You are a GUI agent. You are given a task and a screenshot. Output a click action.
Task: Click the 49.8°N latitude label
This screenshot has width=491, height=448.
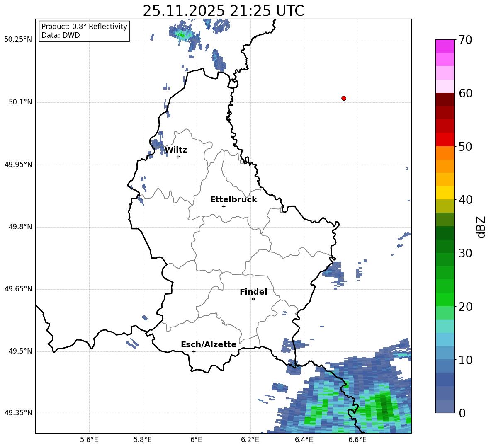coord(20,227)
